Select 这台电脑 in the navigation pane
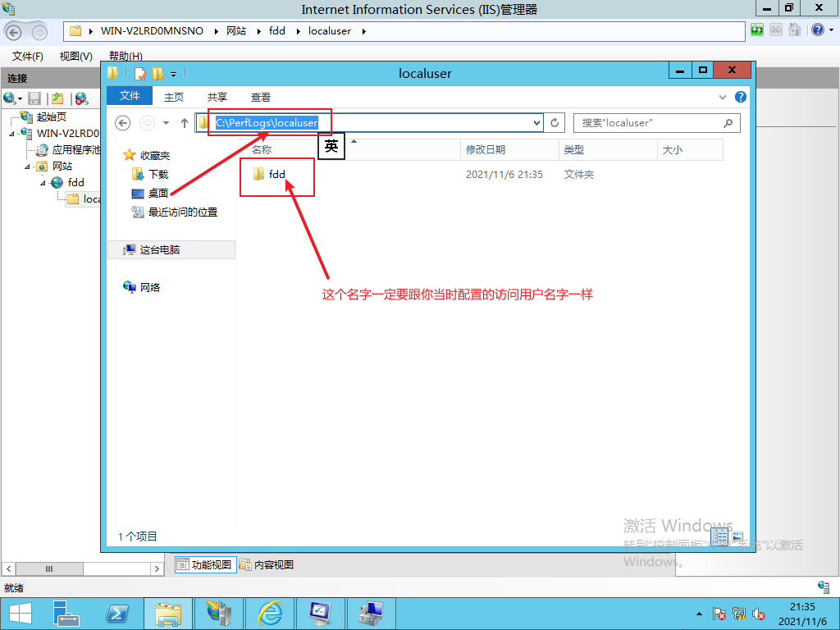 [160, 249]
